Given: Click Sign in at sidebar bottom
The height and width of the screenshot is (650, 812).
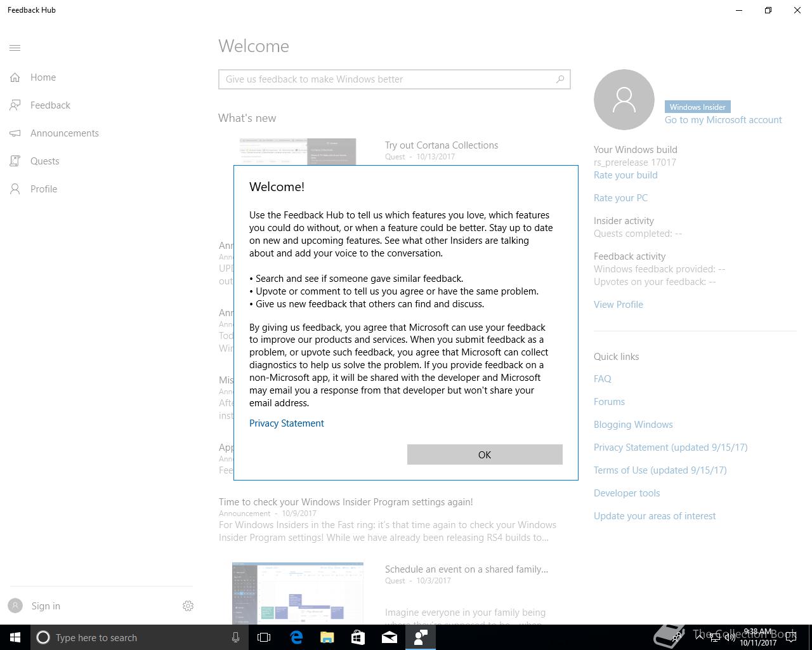Looking at the screenshot, I should [x=46, y=606].
